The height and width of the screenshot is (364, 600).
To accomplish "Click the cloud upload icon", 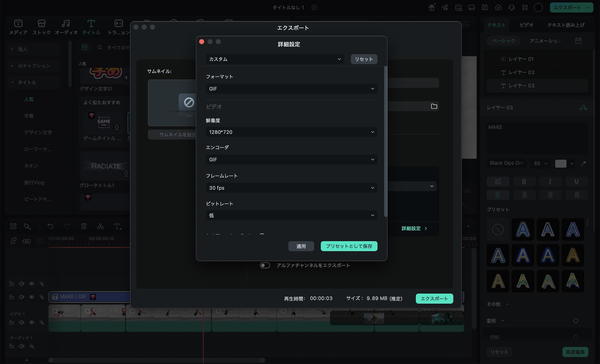I will click(x=498, y=7).
